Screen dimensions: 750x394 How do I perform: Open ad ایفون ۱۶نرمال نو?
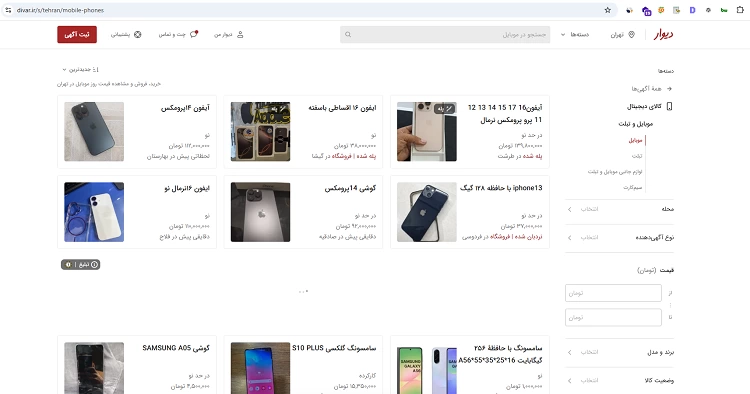click(x=137, y=212)
